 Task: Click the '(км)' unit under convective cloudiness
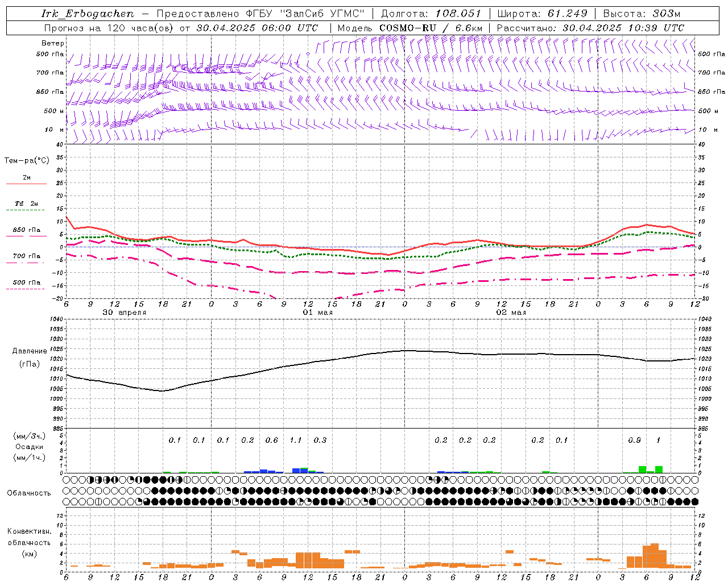coord(29,554)
